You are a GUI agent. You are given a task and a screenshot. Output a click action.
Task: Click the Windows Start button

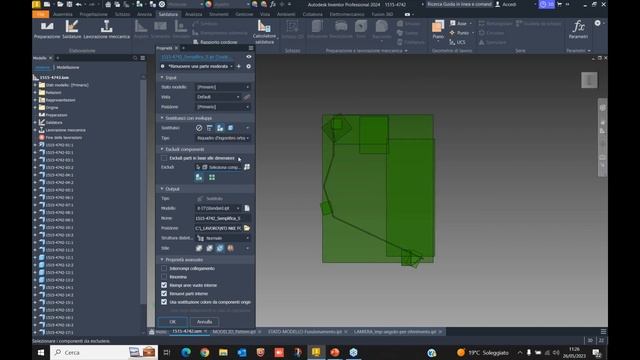[x=41, y=352]
